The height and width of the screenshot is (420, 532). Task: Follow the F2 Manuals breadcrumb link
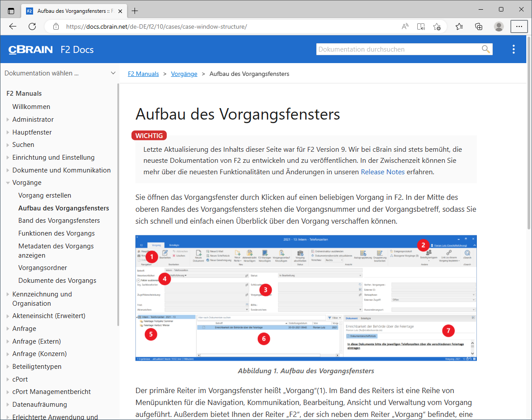pyautogui.click(x=143, y=74)
